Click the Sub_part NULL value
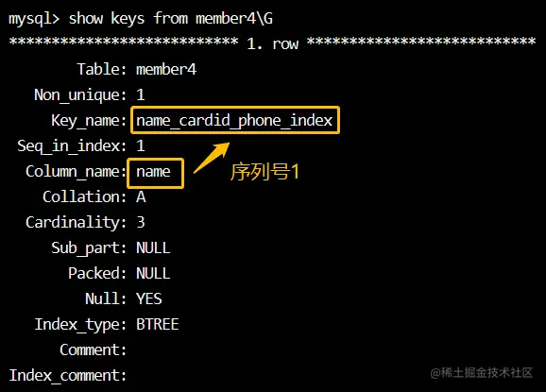This screenshot has height=392, width=546. [153, 247]
